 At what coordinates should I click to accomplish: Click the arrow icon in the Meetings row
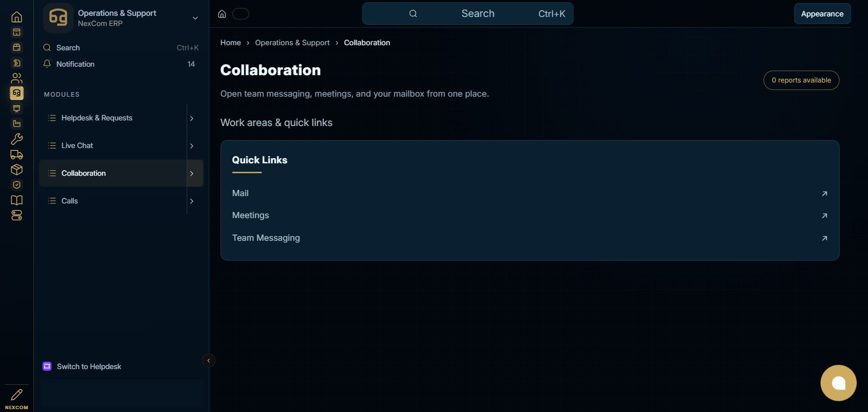(824, 216)
